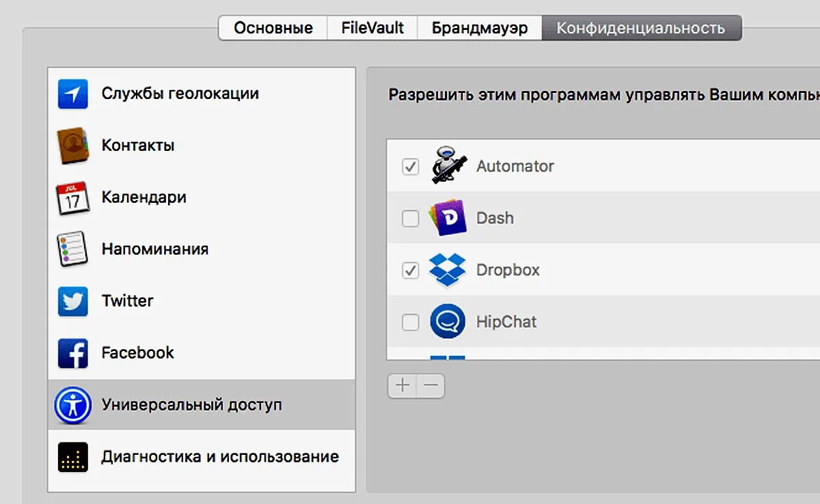Image resolution: width=820 pixels, height=504 pixels.
Task: Uncheck the Automator checkbox
Action: pyautogui.click(x=410, y=166)
